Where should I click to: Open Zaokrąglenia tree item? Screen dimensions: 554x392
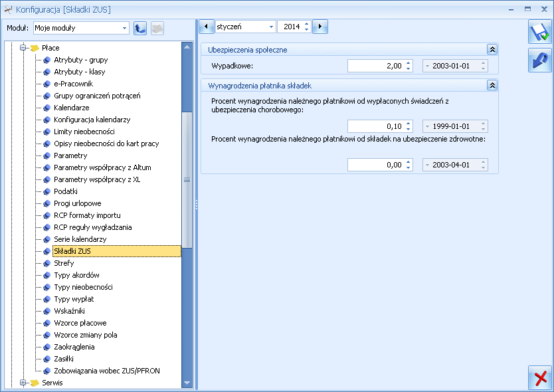click(74, 347)
